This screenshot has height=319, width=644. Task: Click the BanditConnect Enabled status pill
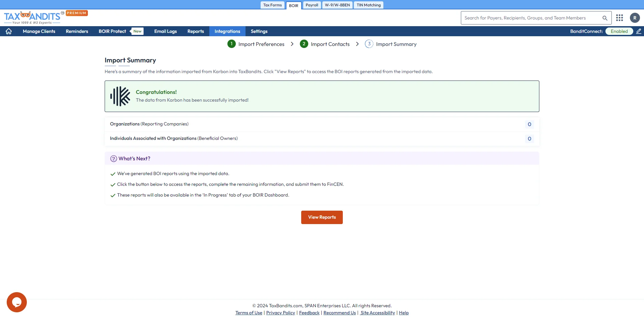click(x=619, y=31)
